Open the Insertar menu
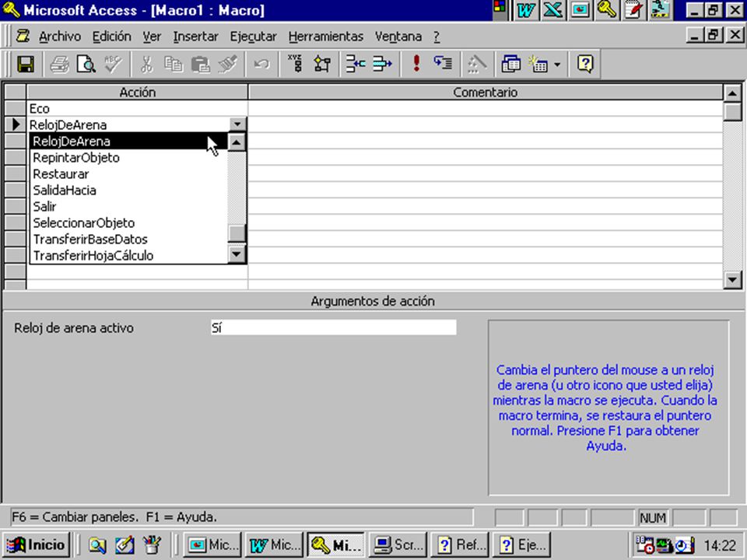Screen dimensions: 747x560 click(x=196, y=37)
